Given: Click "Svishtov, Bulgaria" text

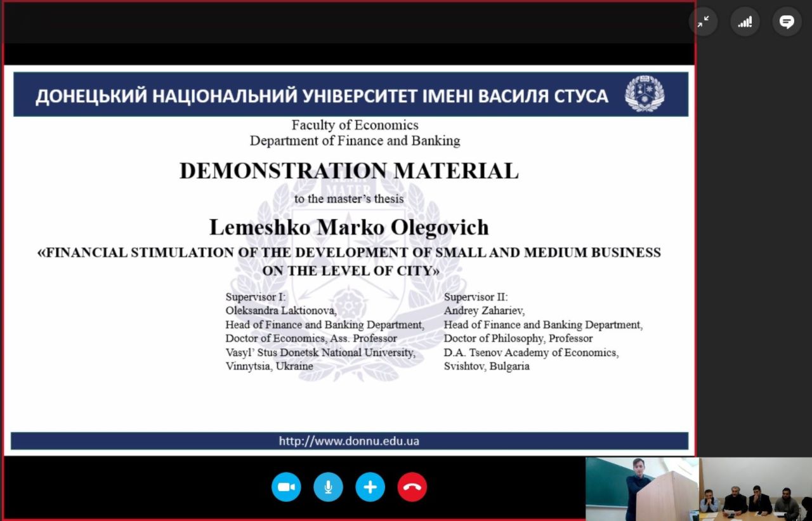Looking at the screenshot, I should click(x=487, y=367).
